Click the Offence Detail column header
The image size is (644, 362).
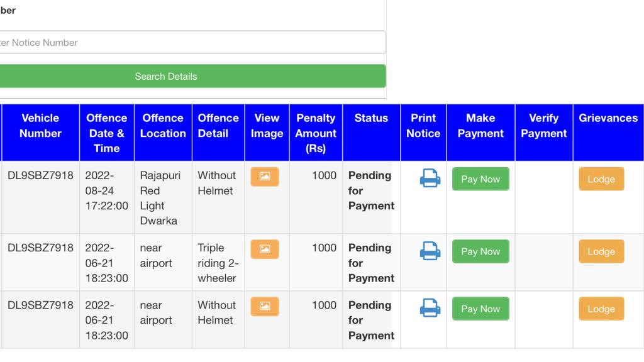tap(218, 132)
